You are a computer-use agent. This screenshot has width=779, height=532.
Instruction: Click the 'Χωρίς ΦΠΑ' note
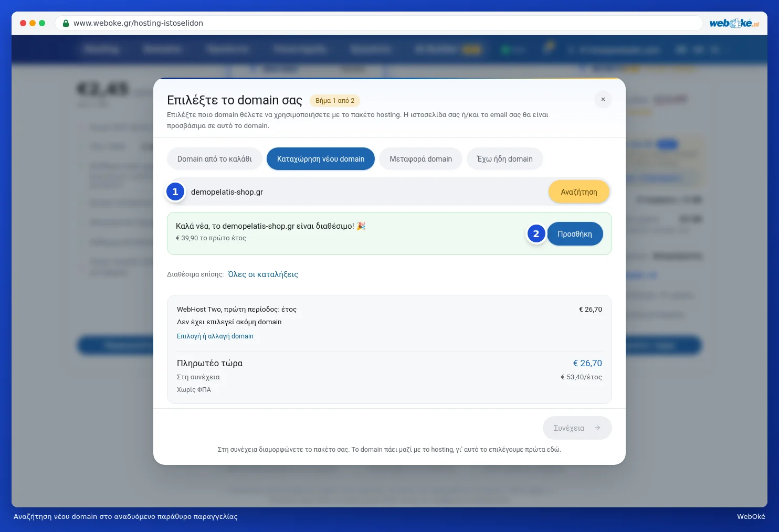coord(194,390)
